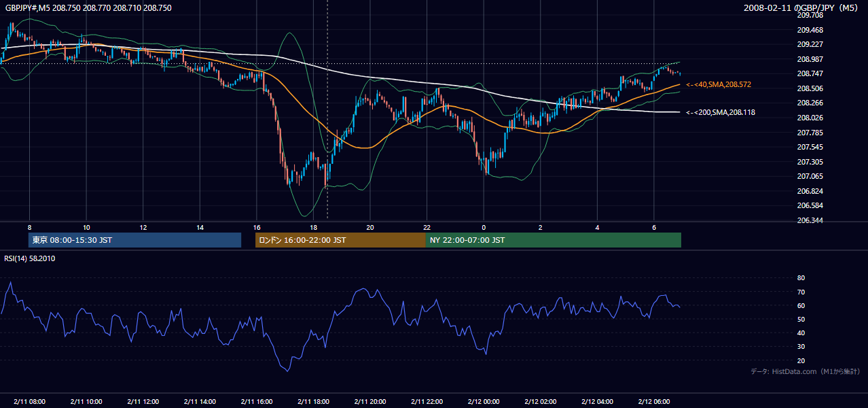Select the 東京 08:00-15:30 JST session bar
Viewport: 868px width, 408px height.
tap(135, 240)
